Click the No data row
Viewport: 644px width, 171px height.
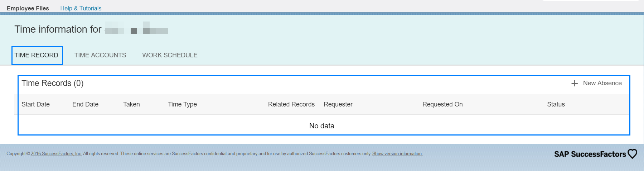click(x=322, y=126)
